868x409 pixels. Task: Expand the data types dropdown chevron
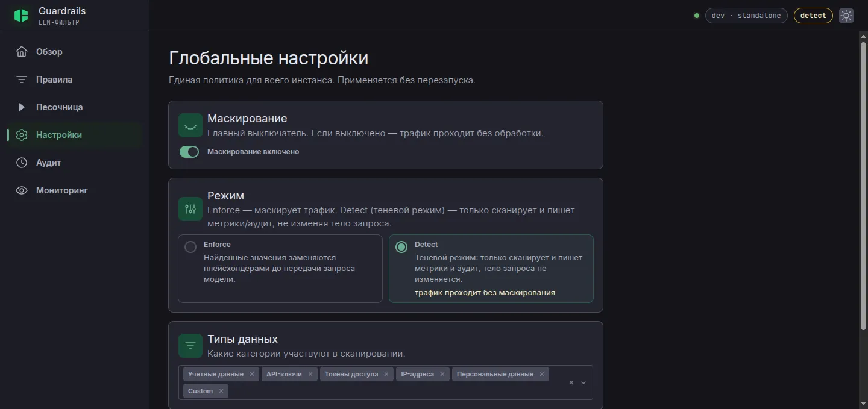[x=583, y=382]
